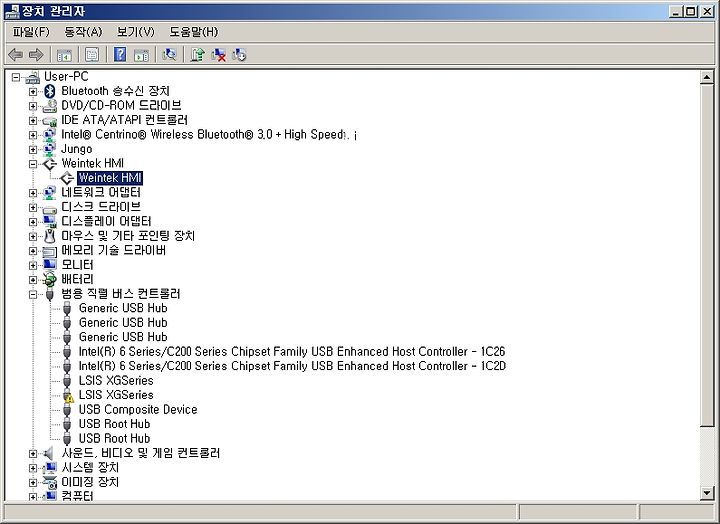Click the 네트워크 어댑터 network icon

(49, 193)
